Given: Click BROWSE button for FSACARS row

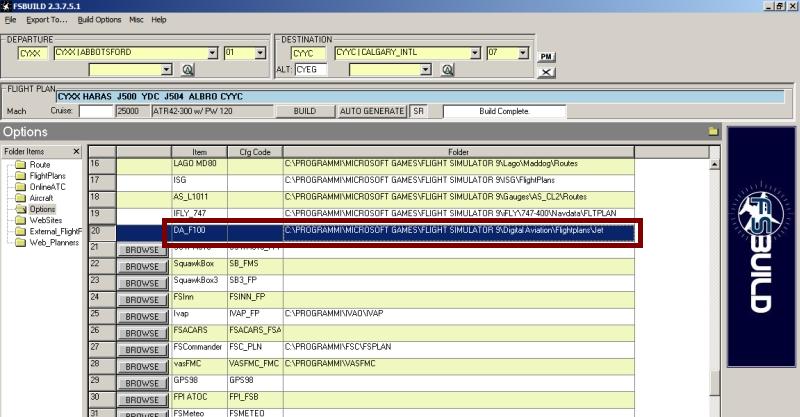Looking at the screenshot, I should pyautogui.click(x=142, y=333).
